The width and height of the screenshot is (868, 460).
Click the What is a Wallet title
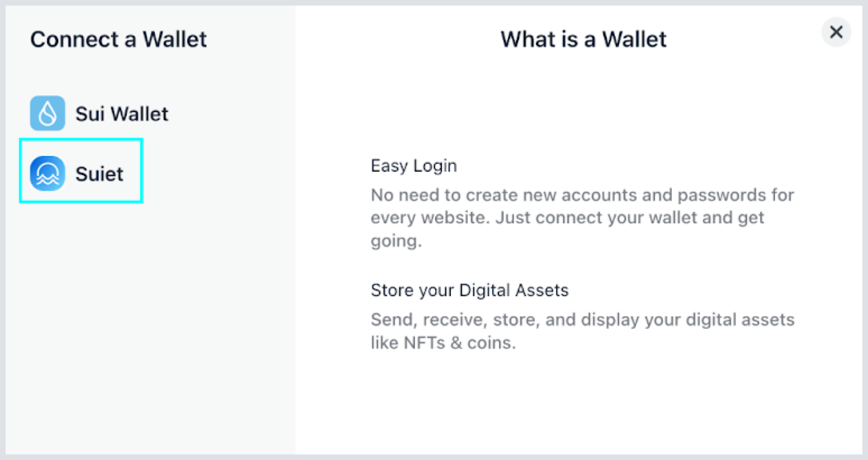point(584,39)
